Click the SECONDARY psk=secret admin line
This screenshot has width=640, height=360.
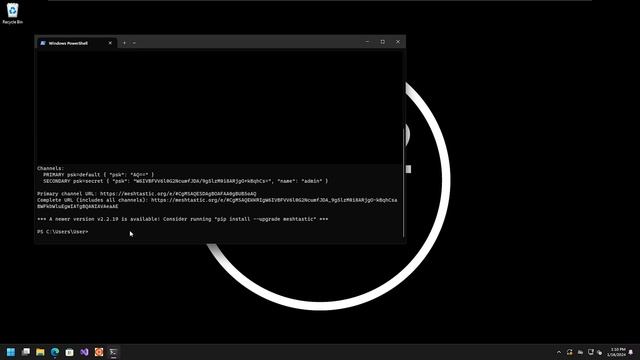tap(185, 181)
